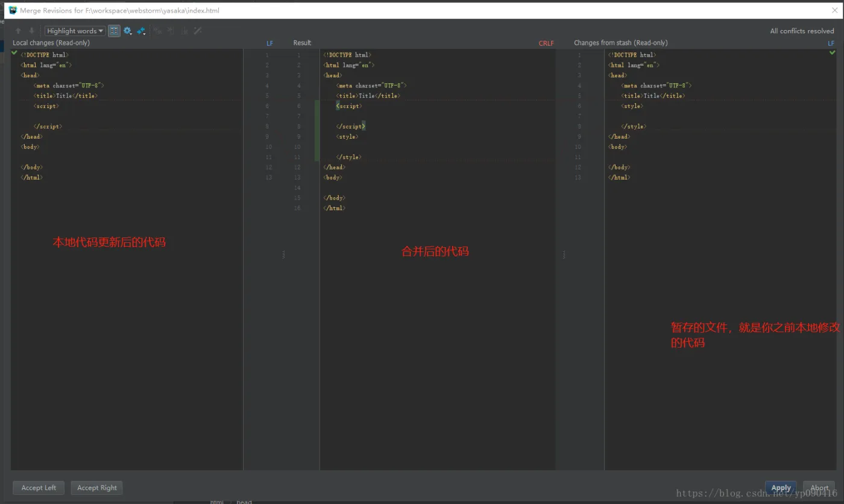Image resolution: width=844 pixels, height=504 pixels.
Task: Open the Highlight words dropdown
Action: click(75, 31)
